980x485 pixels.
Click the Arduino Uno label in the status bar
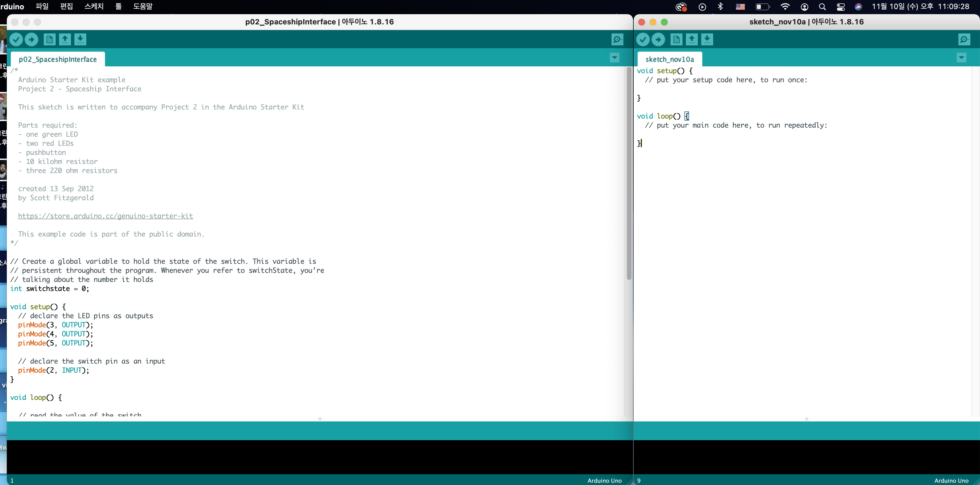coord(604,480)
